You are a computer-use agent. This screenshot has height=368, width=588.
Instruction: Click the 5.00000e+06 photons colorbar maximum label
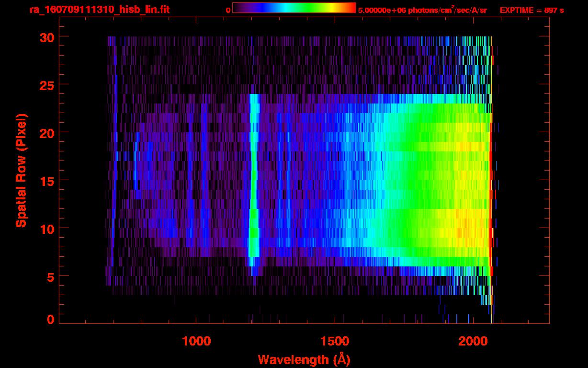click(x=422, y=10)
